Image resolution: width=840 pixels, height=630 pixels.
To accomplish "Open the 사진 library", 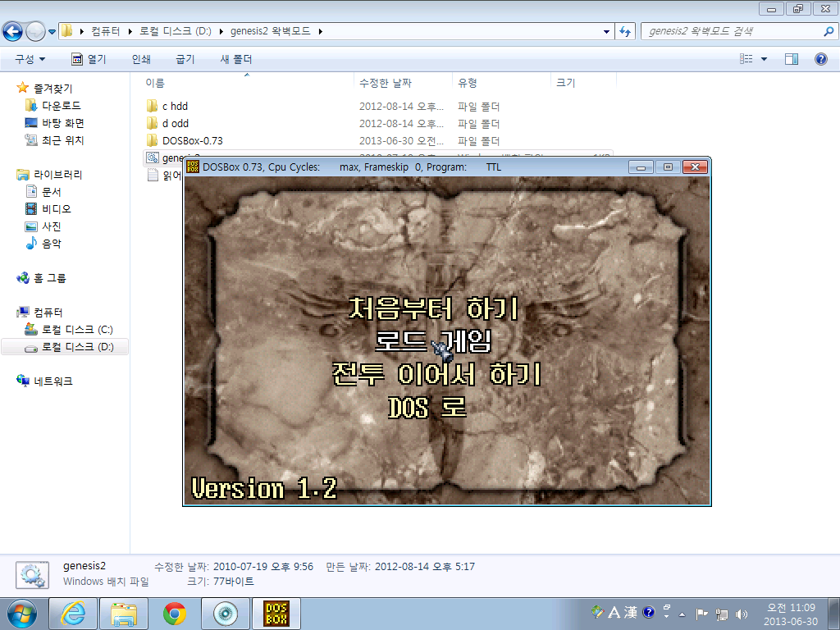I will (x=52, y=226).
